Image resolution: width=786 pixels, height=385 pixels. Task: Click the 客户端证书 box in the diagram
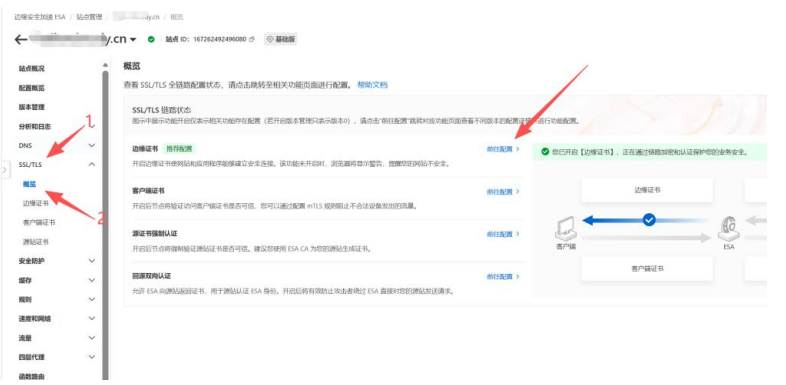[647, 269]
